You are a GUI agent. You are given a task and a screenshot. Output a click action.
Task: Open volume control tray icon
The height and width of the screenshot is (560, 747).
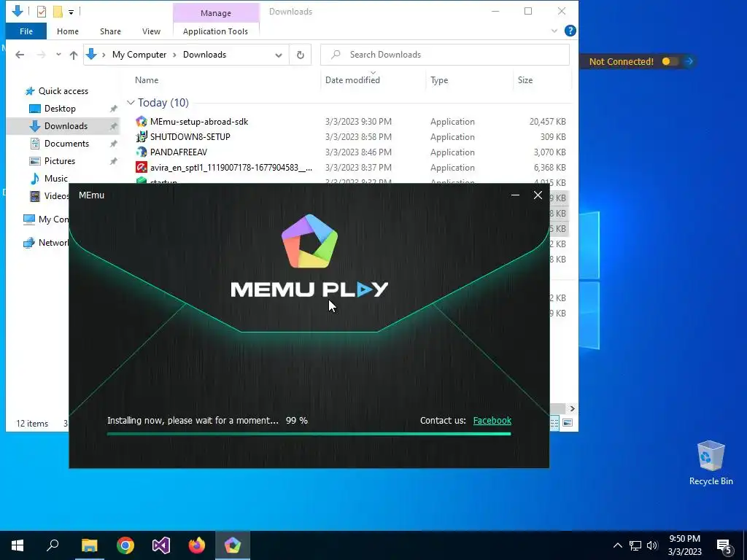point(652,545)
